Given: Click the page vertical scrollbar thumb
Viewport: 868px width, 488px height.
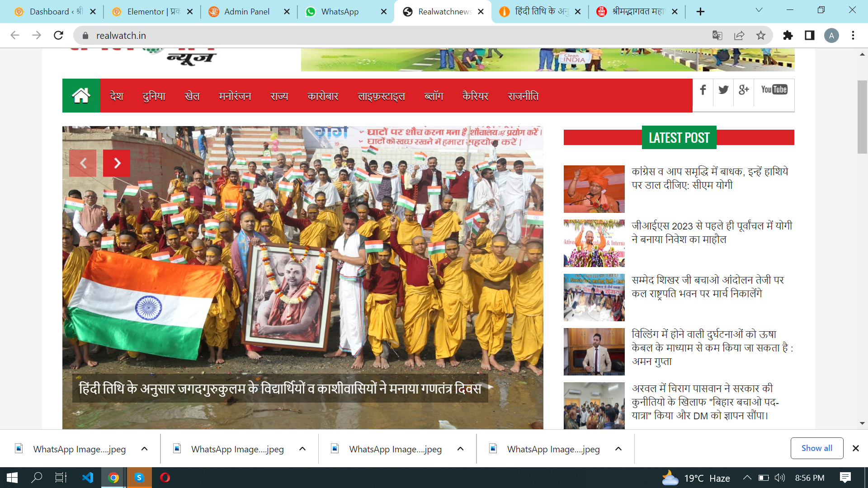Looking at the screenshot, I should pos(862,117).
